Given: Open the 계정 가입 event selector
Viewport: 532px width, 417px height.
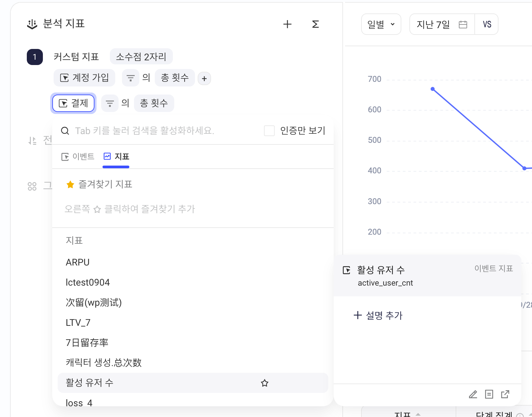Looking at the screenshot, I should tap(84, 78).
